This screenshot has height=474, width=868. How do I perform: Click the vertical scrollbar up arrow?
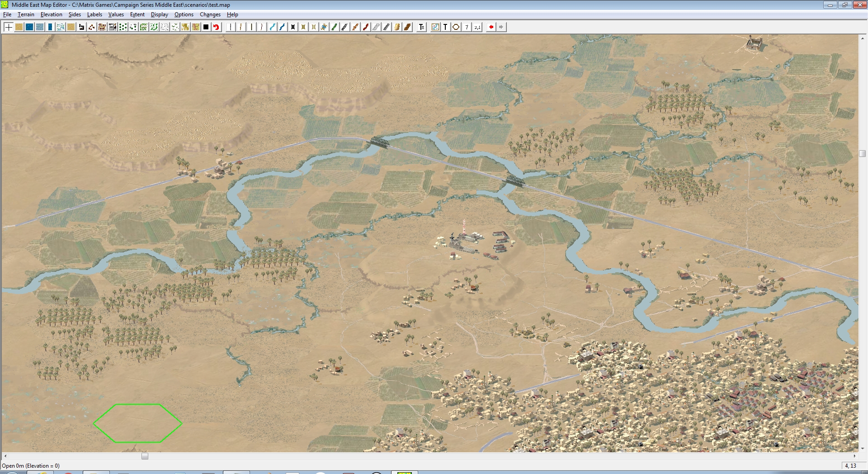pos(862,38)
